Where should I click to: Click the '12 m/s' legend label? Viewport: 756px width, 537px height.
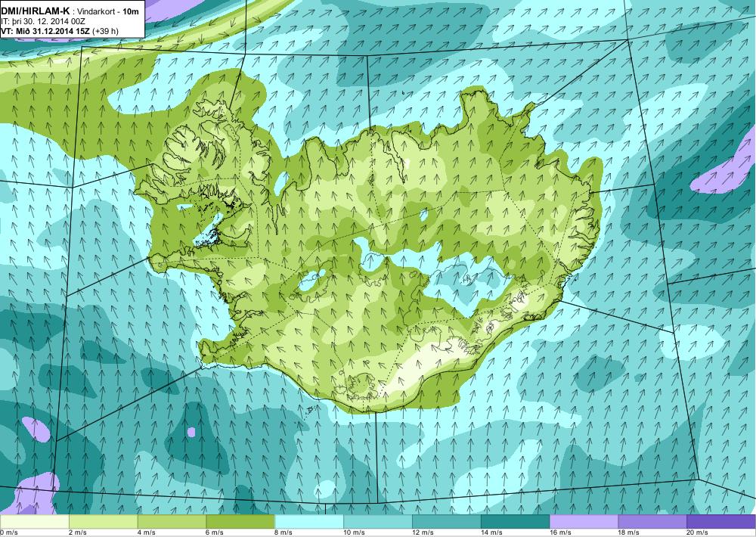pos(423,532)
